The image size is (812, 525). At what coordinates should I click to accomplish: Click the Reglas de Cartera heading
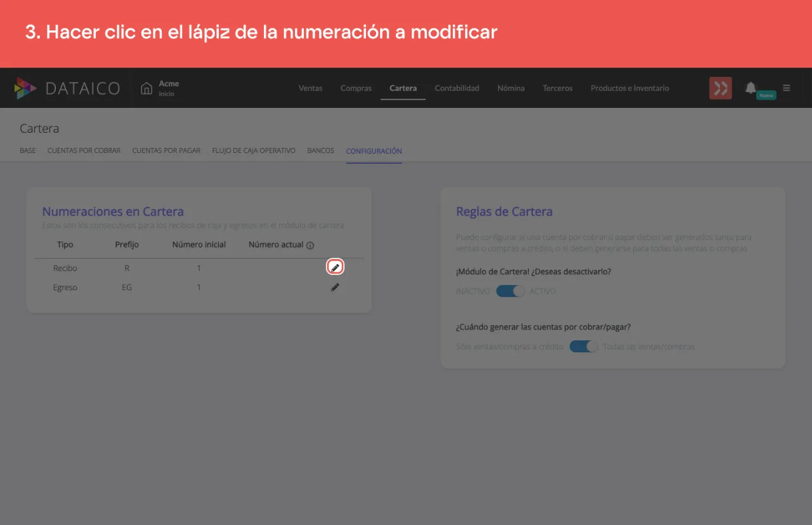point(504,211)
